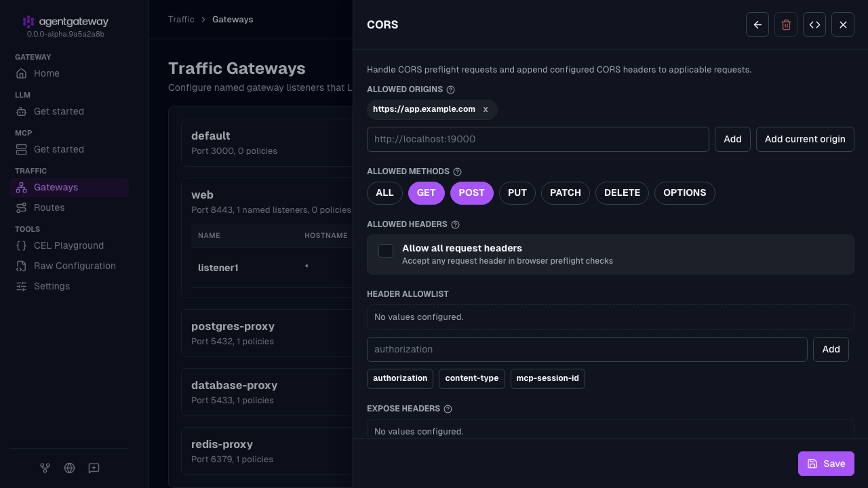868x488 pixels.
Task: Enable the PATCH method chip
Action: (x=566, y=193)
